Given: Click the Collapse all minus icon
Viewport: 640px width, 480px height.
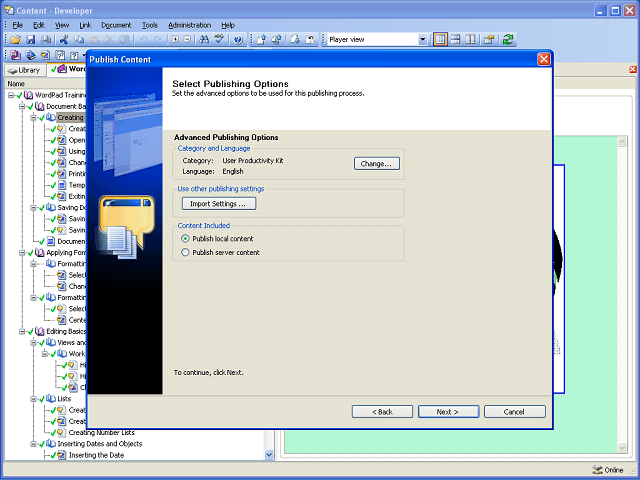Looking at the screenshot, I should pyautogui.click(x=187, y=40).
